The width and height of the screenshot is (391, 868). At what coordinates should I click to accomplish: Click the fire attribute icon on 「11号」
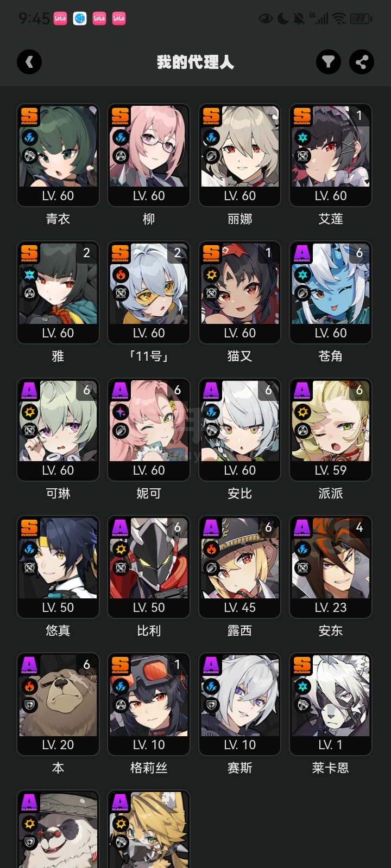(121, 275)
